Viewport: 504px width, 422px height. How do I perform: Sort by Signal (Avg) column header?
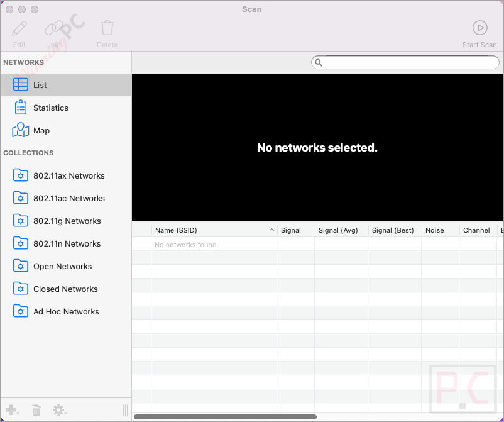341,230
